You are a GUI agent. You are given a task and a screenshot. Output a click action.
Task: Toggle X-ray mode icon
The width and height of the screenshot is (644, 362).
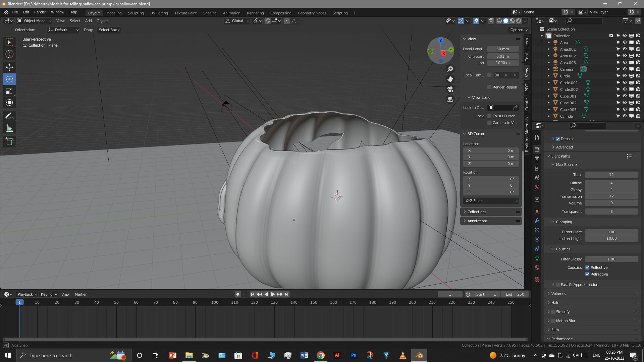pyautogui.click(x=491, y=21)
